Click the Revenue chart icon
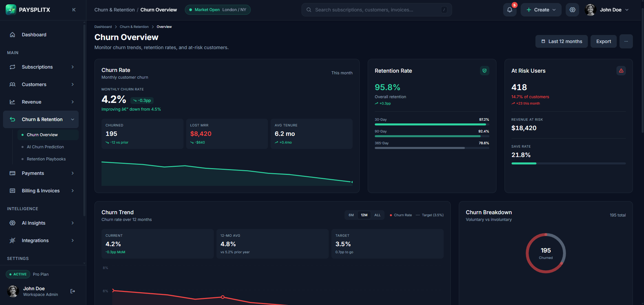The height and width of the screenshot is (305, 644). (12, 102)
